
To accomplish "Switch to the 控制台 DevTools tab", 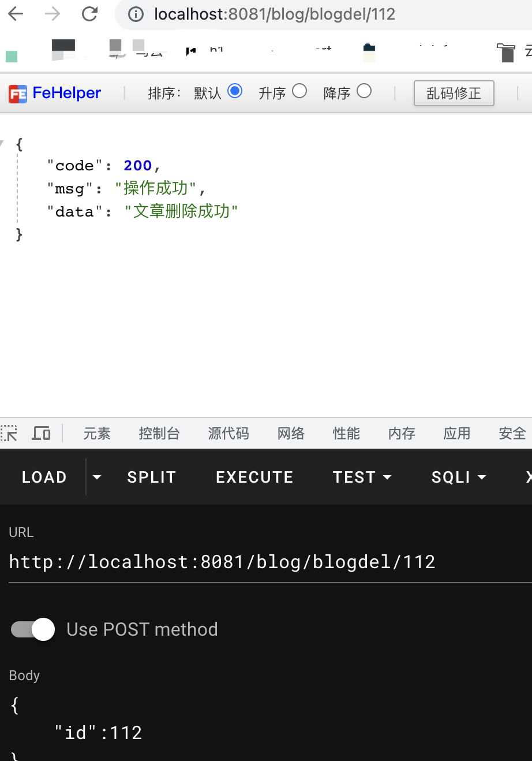I will coord(159,434).
